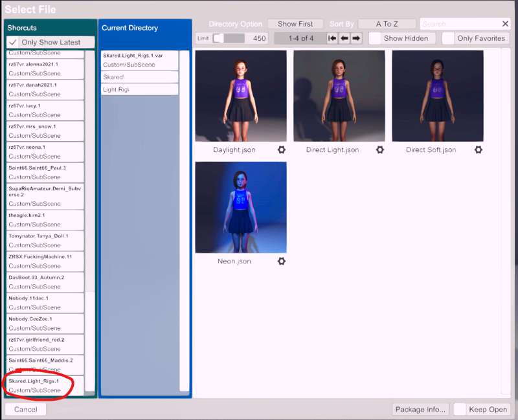Select the rz67vr.danah2021.1 shortcut
Viewport: 518px width, 420px height.
tap(45, 89)
